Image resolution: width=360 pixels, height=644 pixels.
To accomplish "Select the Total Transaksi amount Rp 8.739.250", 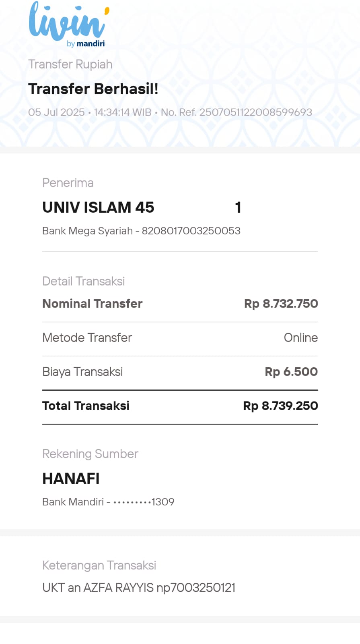I will click(x=280, y=406).
